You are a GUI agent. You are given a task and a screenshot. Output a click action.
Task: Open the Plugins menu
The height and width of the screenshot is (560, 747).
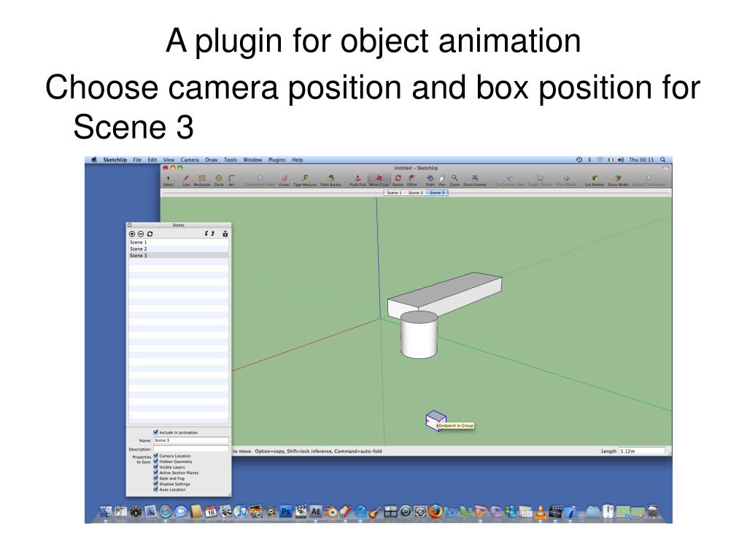coord(276,160)
